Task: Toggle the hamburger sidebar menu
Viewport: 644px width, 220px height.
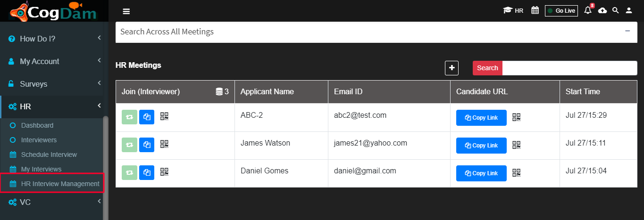Action: tap(126, 12)
